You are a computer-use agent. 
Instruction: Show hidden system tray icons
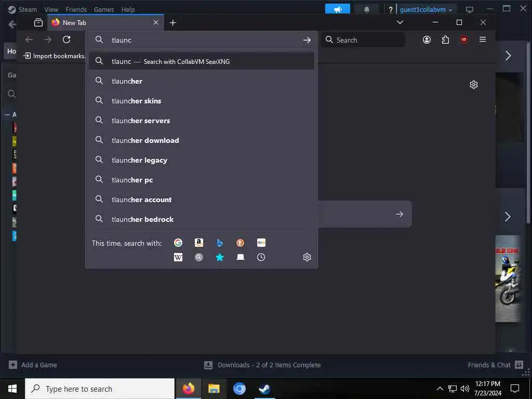pyautogui.click(x=440, y=389)
